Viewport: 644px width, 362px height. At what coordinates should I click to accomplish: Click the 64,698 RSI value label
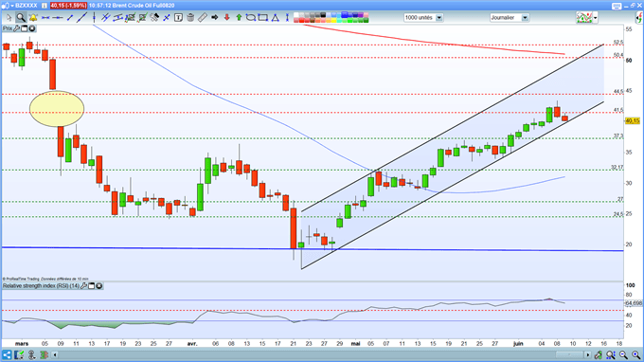pos(634,303)
